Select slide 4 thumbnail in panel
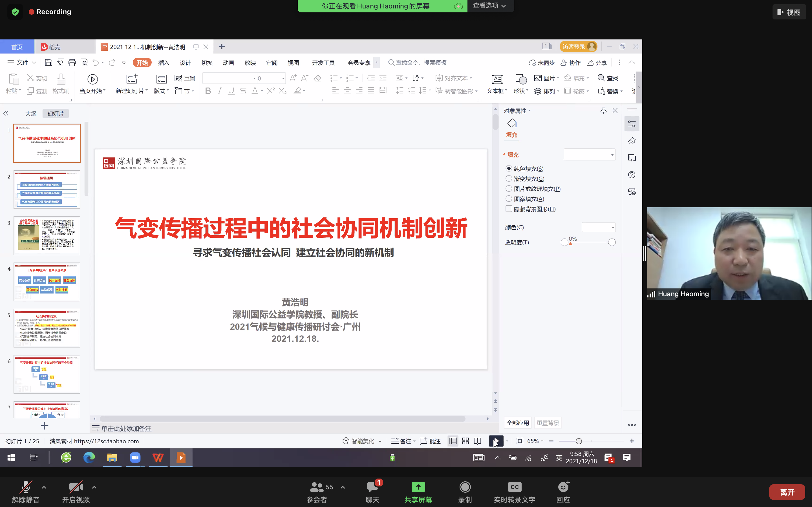This screenshot has height=507, width=812. [x=47, y=282]
